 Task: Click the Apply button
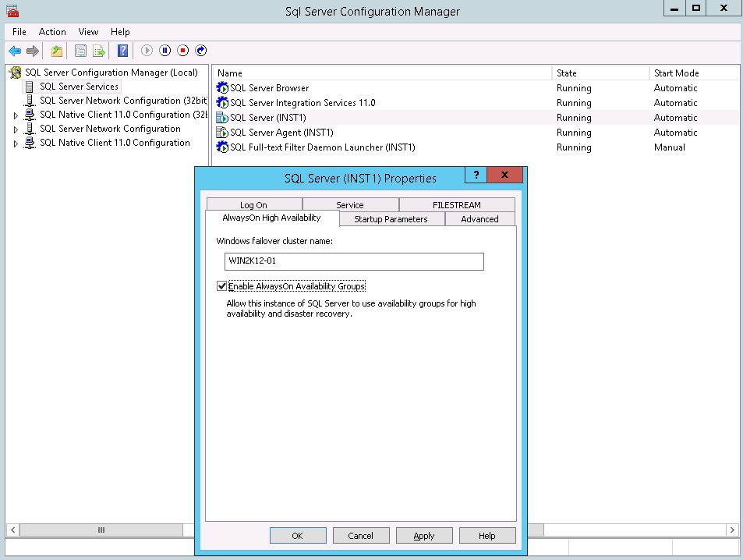click(424, 536)
